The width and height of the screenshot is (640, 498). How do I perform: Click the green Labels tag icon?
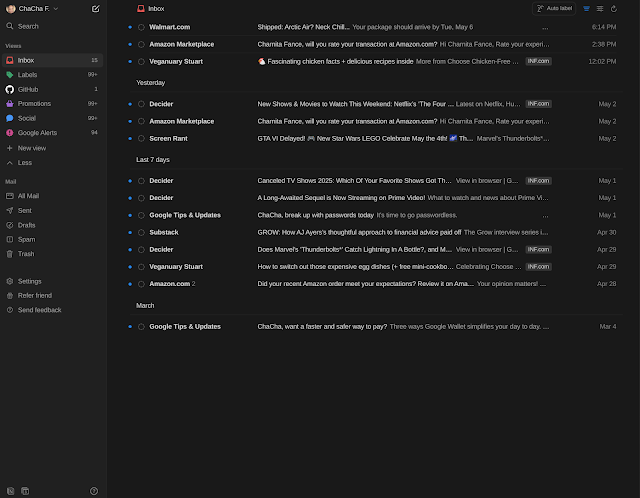coord(10,75)
